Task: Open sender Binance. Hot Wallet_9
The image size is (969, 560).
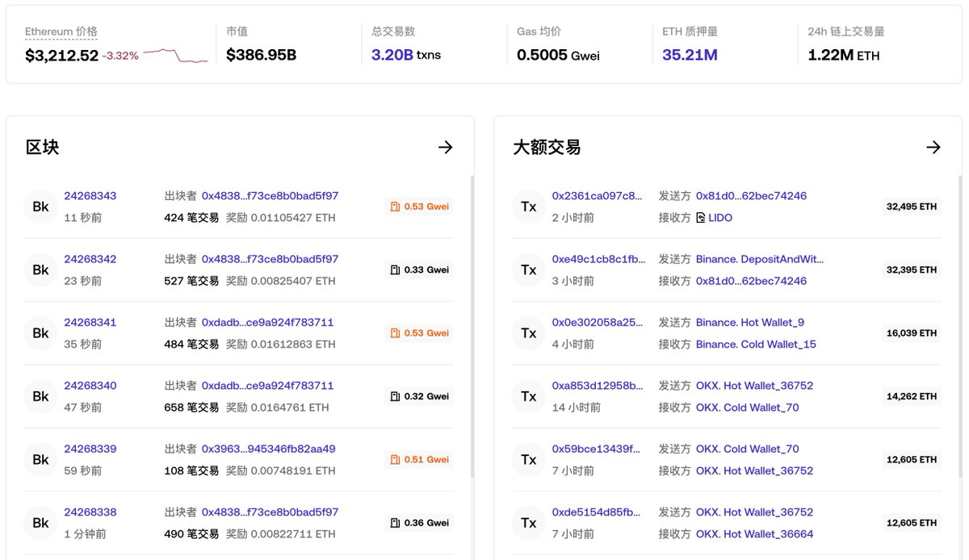Action: point(750,322)
